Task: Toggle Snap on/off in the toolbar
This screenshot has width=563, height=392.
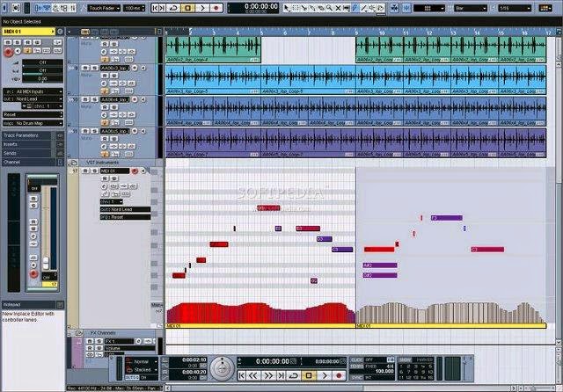Action: coord(406,8)
